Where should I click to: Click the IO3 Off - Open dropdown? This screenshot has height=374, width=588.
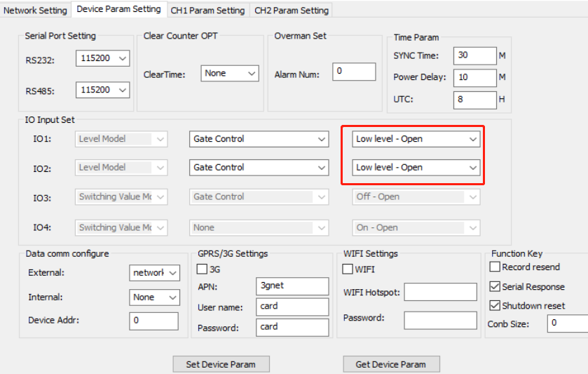416,196
